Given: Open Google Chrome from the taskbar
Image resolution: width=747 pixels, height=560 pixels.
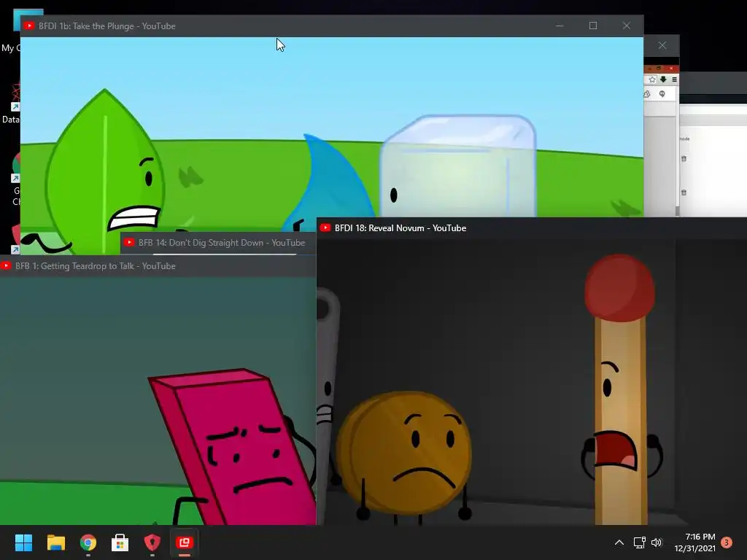Looking at the screenshot, I should tap(88, 542).
